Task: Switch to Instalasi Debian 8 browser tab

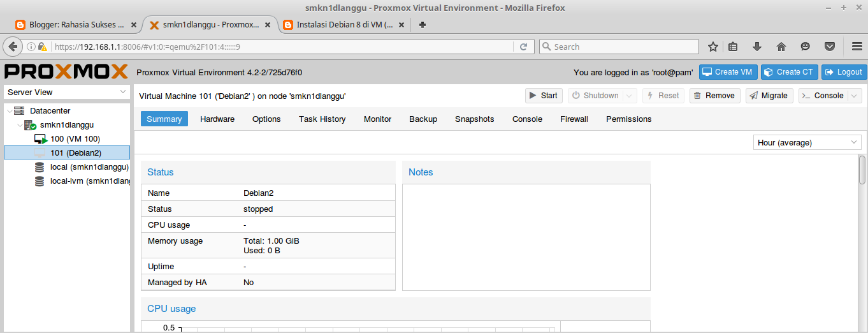Action: [x=345, y=25]
